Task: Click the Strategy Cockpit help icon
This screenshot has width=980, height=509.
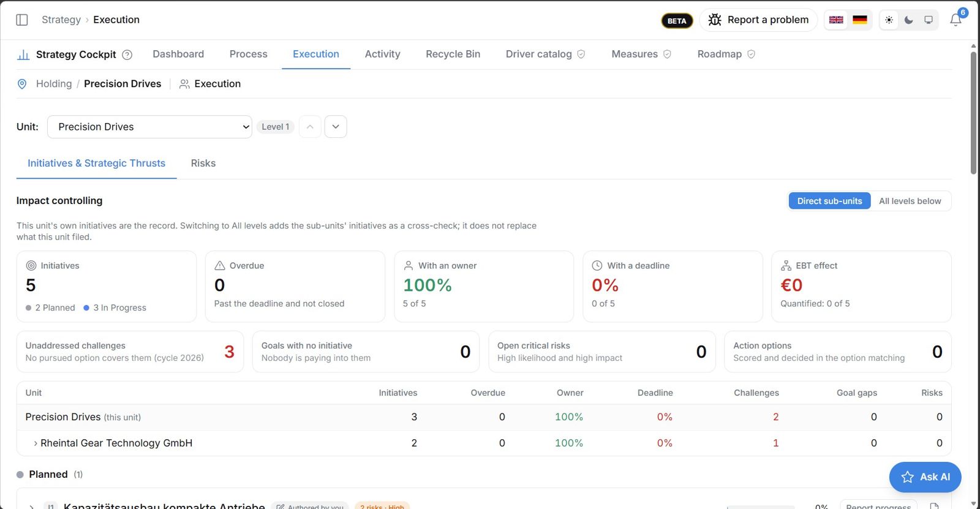Action: 127,55
